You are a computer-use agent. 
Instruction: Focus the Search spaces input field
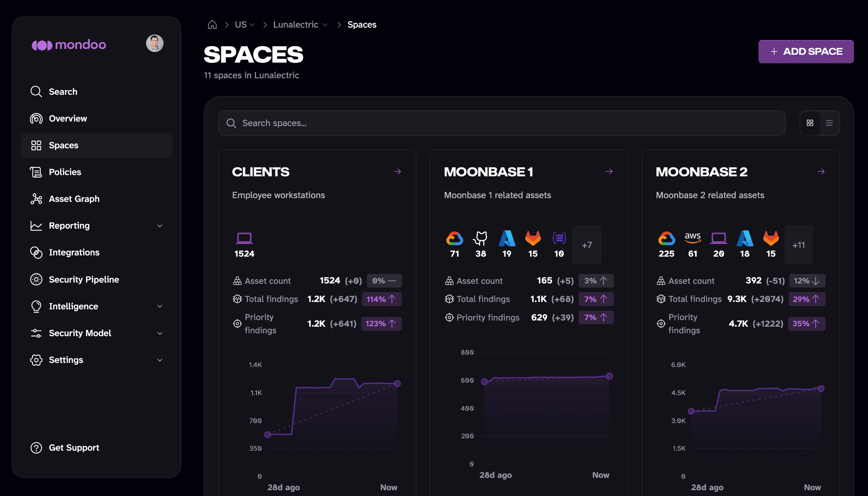coord(502,123)
